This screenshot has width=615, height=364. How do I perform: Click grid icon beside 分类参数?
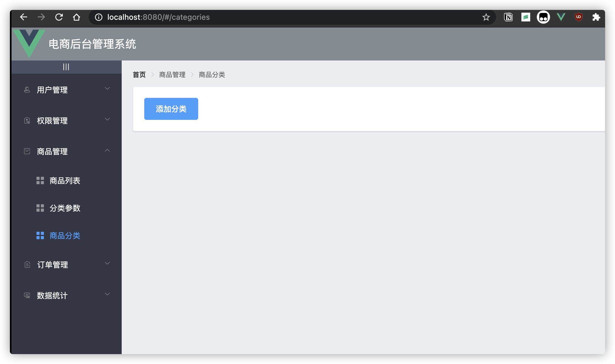click(40, 208)
